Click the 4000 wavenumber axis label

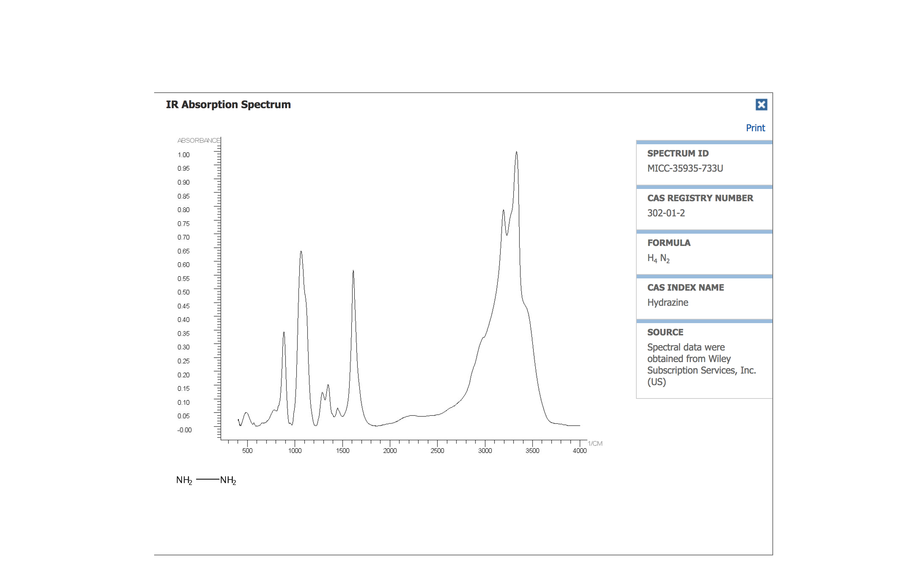coord(579,451)
